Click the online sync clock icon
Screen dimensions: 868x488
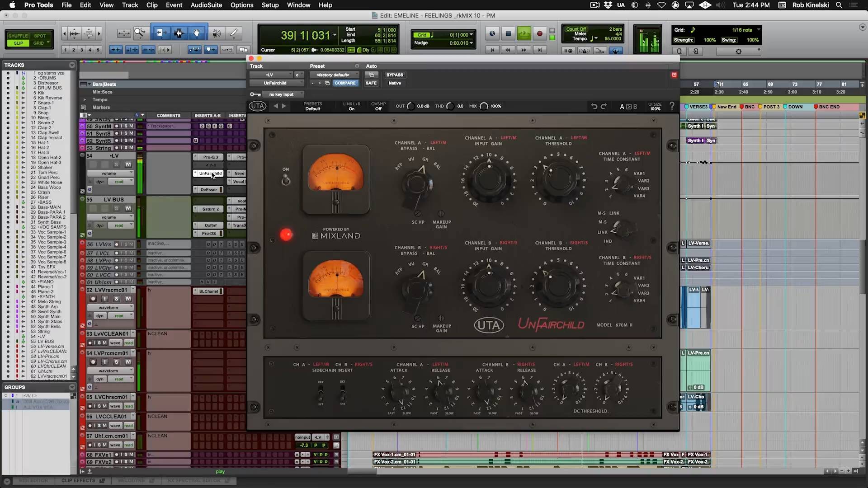[x=492, y=33]
